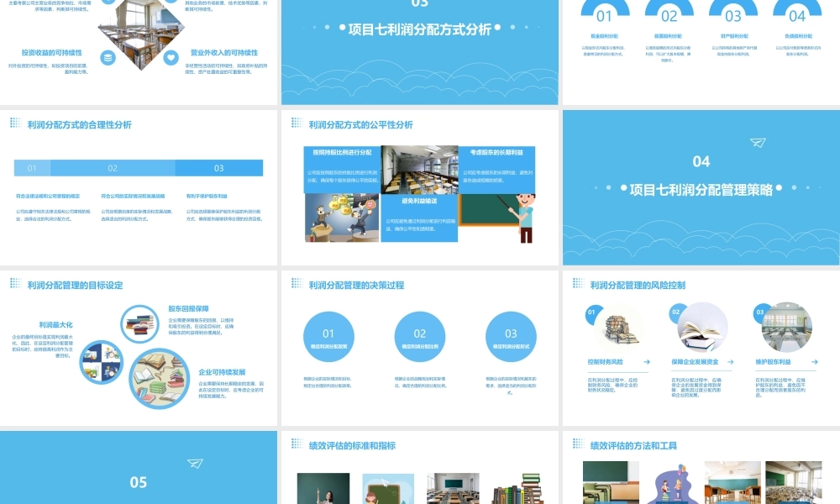Click the heading 绩效评估的标准和指标
Viewport: 840px width, 504px height.
pyautogui.click(x=352, y=445)
